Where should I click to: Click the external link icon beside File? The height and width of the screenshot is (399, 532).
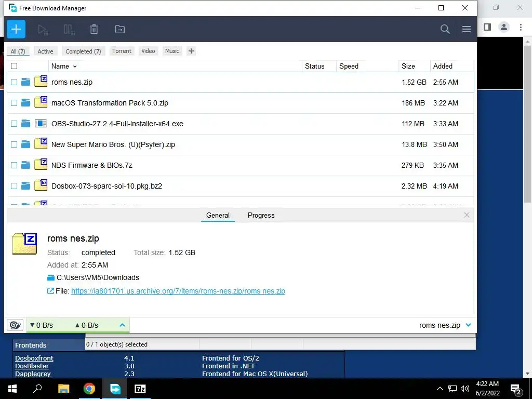click(50, 291)
